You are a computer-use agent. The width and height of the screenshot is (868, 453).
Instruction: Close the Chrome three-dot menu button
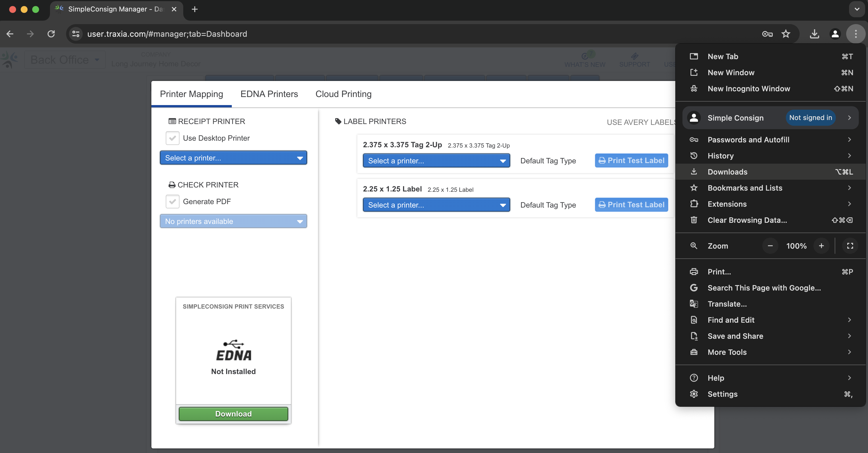click(856, 34)
